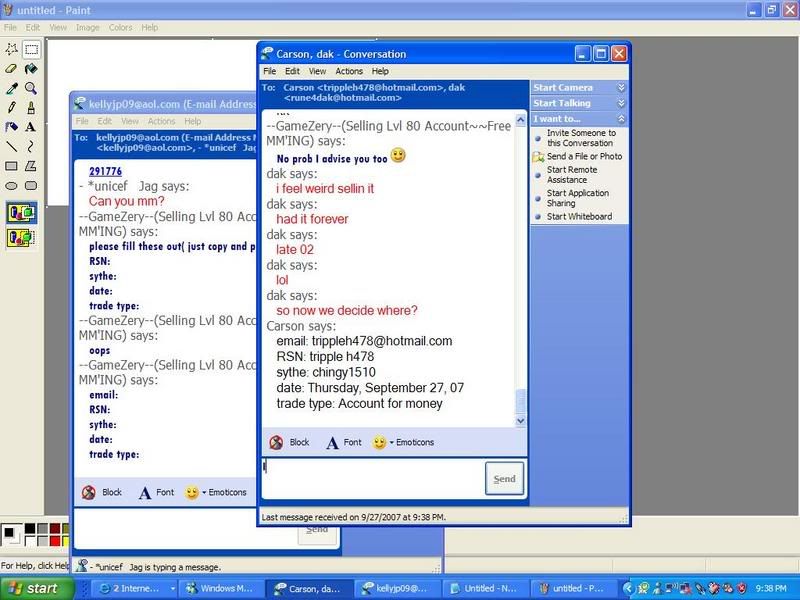Viewport: 800px width, 600px height.
Task: Click 'Start Whiteboard' link
Action: (x=579, y=216)
